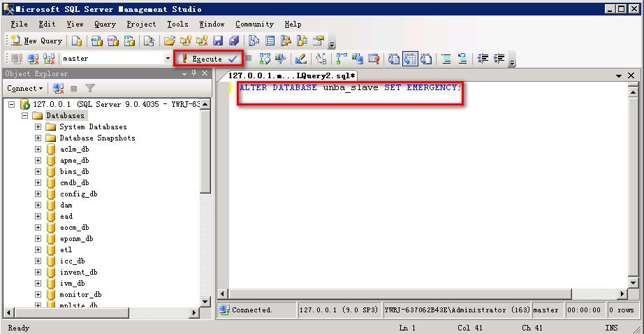Screen dimensions: 644x334
Task: Open the SQL editor toolbar options arrow
Action: (x=512, y=62)
